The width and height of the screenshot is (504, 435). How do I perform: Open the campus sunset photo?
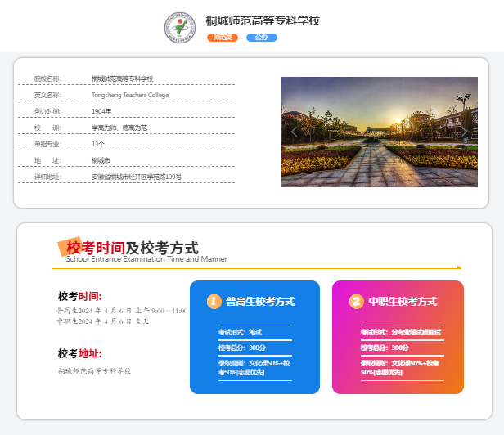pos(380,132)
